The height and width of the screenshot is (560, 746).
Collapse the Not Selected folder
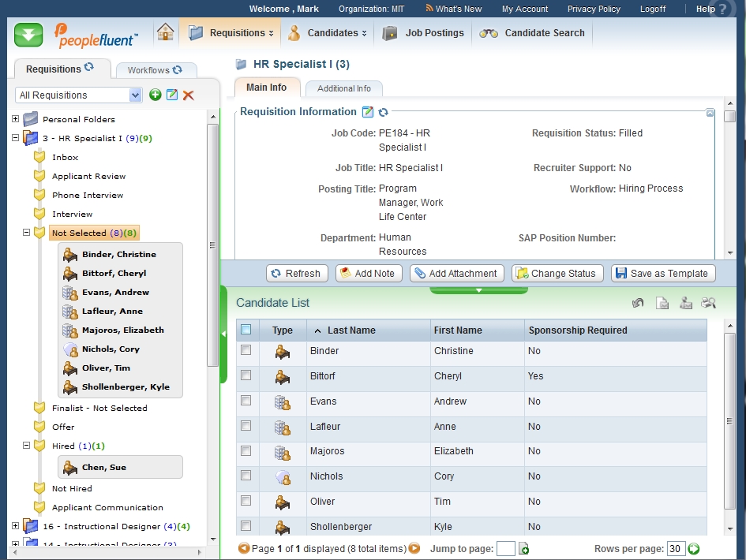coord(26,233)
